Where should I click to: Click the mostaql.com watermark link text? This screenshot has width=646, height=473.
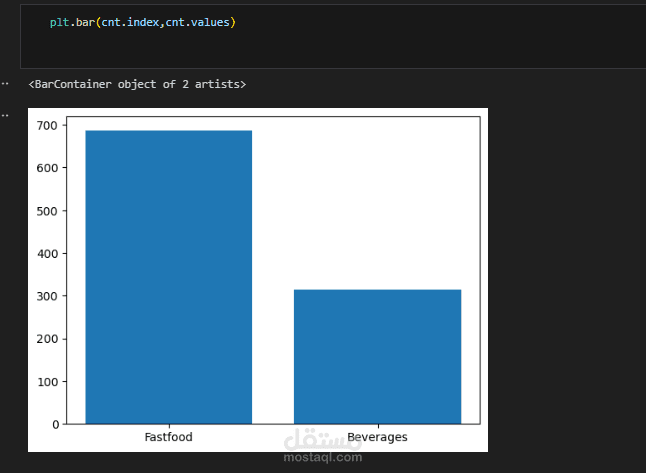pos(323,458)
